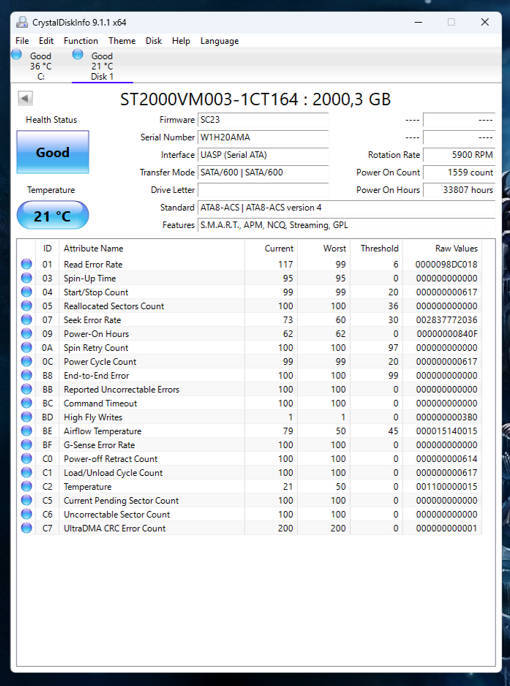
Task: Click raw value 001100000015
Action: pos(446,486)
